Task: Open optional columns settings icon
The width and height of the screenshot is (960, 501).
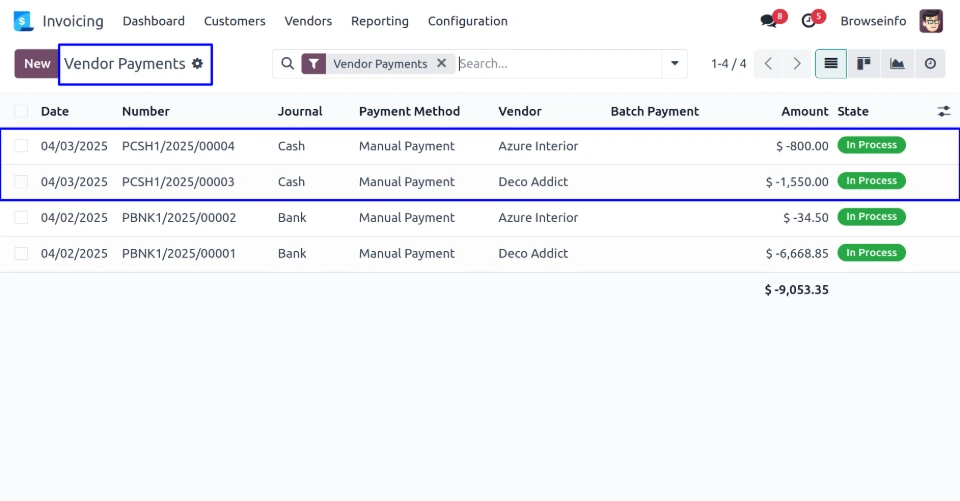Action: point(943,111)
